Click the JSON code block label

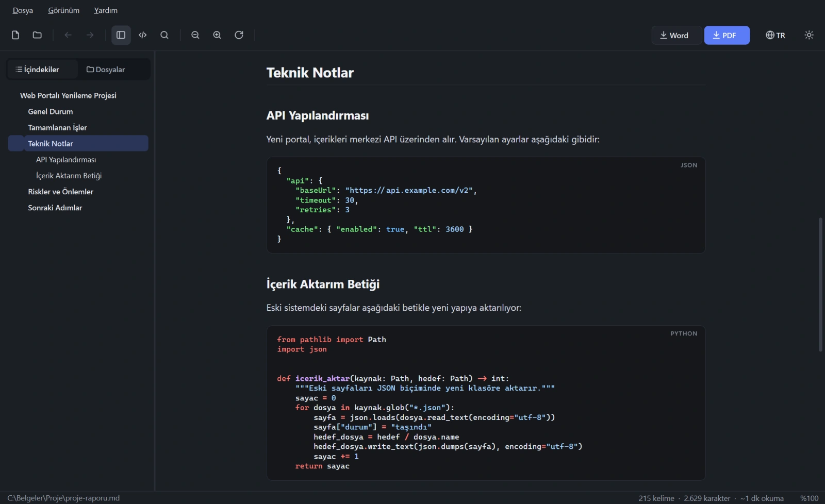(689, 165)
